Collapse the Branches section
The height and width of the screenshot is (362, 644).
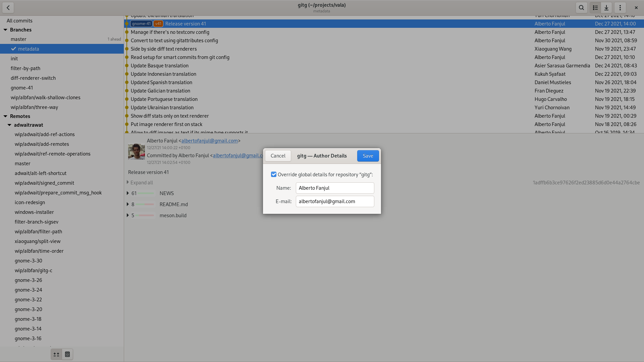(x=5, y=30)
